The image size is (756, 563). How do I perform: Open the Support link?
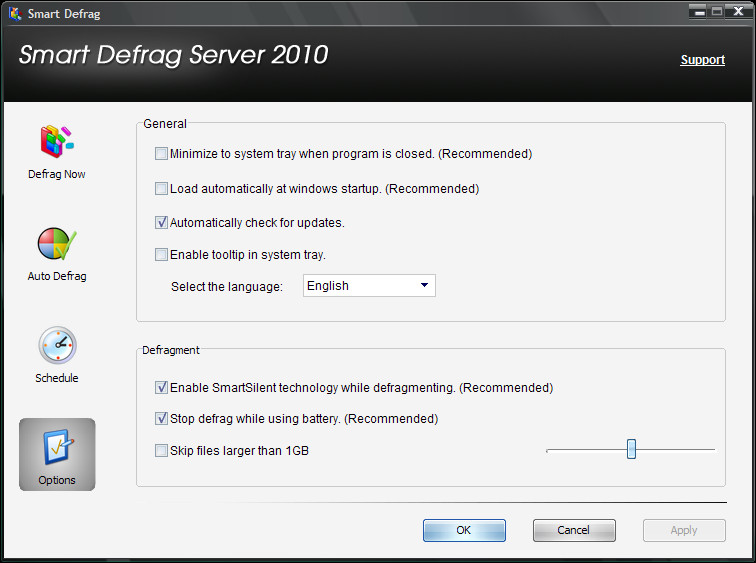click(x=702, y=60)
